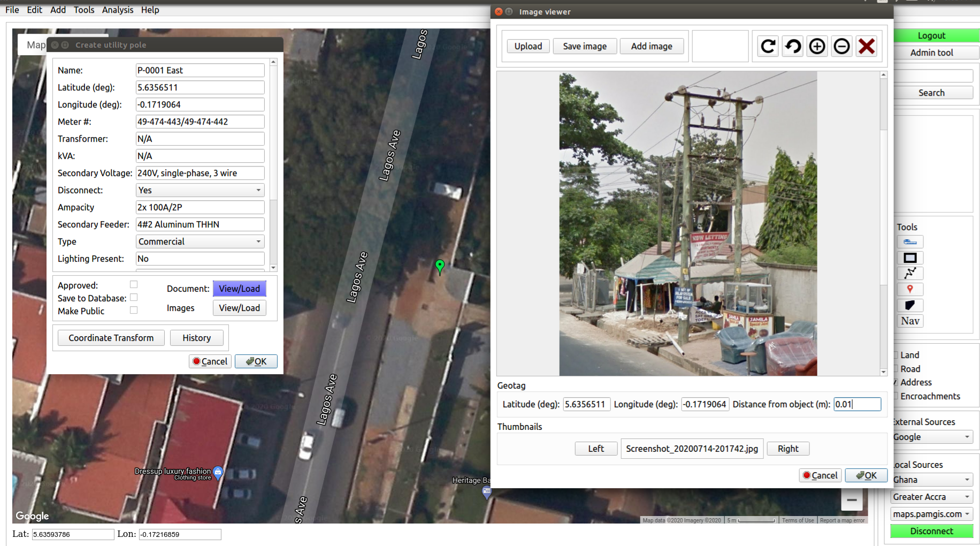
Task: Click the History button
Action: tap(196, 338)
